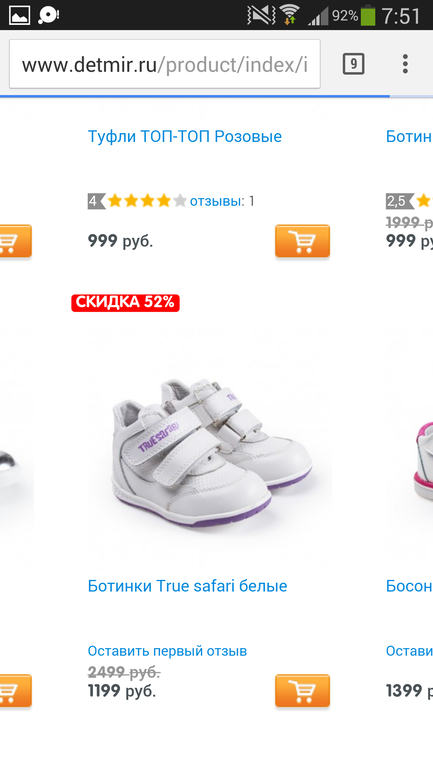Focus the www.detmir.ru address bar
This screenshot has width=433, height=770.
165,64
